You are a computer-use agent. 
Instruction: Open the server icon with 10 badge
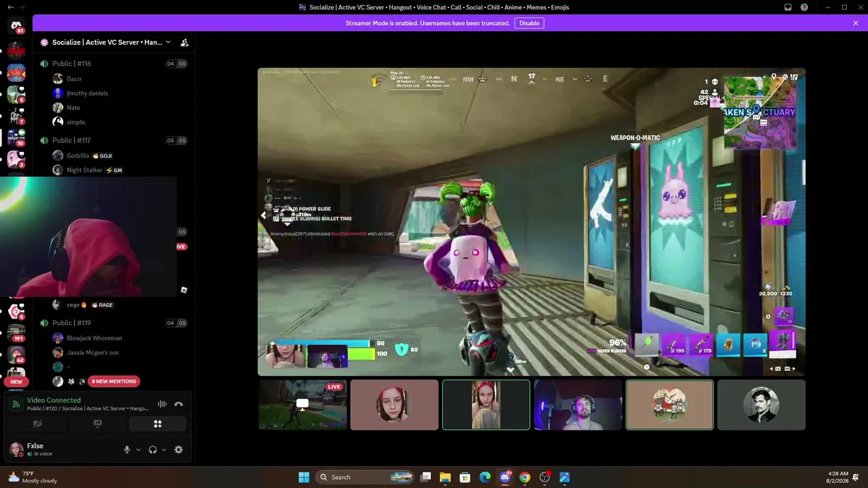[x=16, y=138]
